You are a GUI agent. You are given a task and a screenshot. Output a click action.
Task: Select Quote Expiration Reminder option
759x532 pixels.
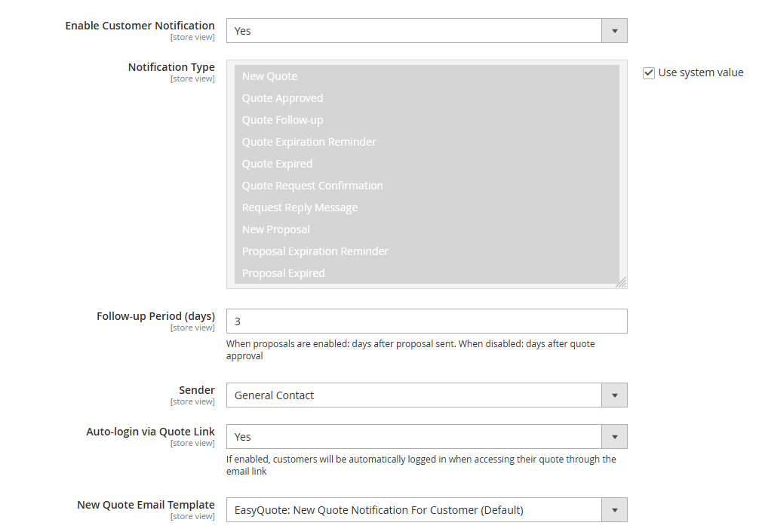pyautogui.click(x=309, y=141)
